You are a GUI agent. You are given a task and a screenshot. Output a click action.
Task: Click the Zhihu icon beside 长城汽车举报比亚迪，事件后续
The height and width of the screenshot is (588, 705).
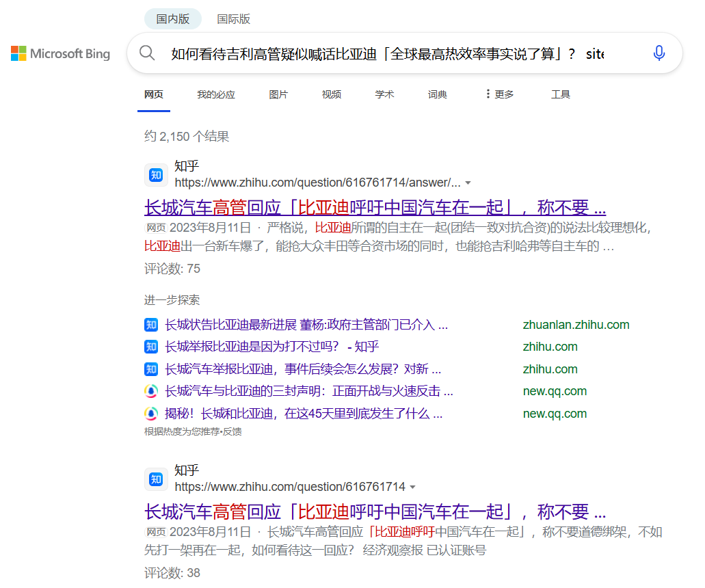(151, 369)
